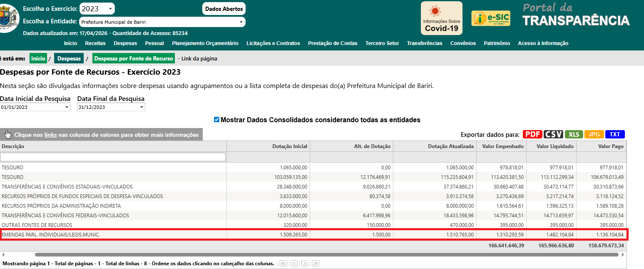Open the Exercício year dropdown
This screenshot has height=269, width=644.
point(97,8)
